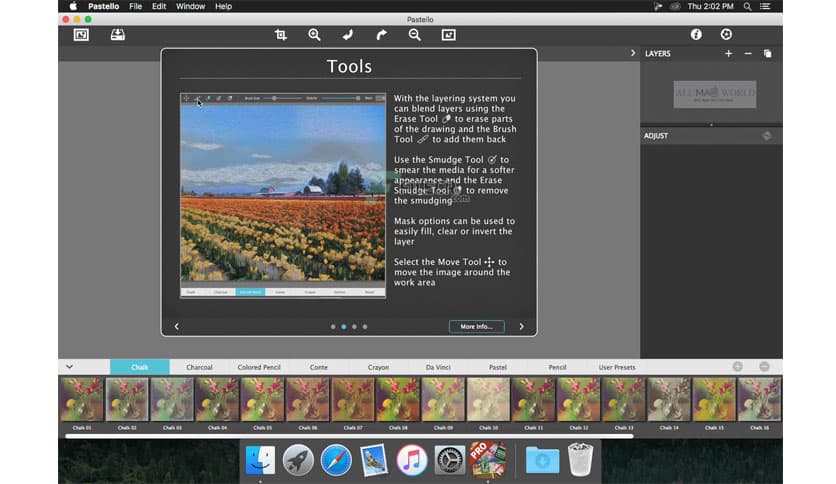The width and height of the screenshot is (836, 484).
Task: Switch to the Charcoal tab
Action: tap(199, 367)
